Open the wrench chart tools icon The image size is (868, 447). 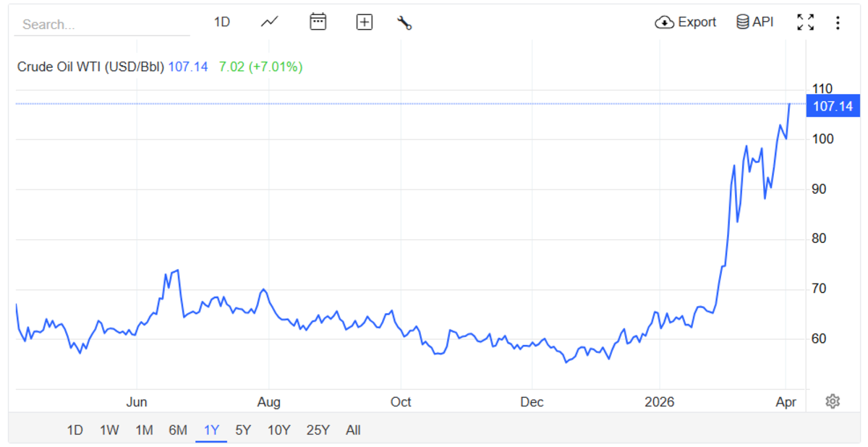(404, 22)
